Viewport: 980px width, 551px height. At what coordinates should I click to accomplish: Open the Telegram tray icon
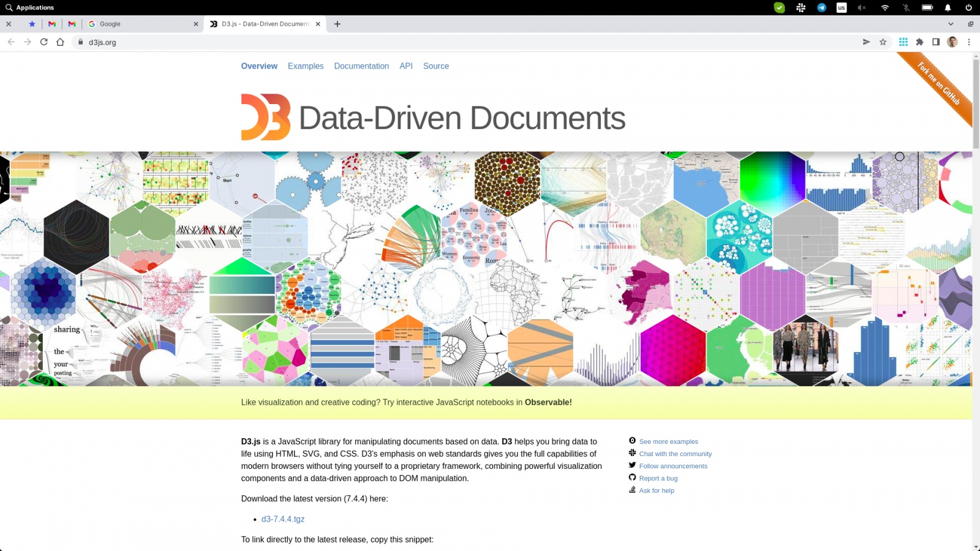[821, 7]
